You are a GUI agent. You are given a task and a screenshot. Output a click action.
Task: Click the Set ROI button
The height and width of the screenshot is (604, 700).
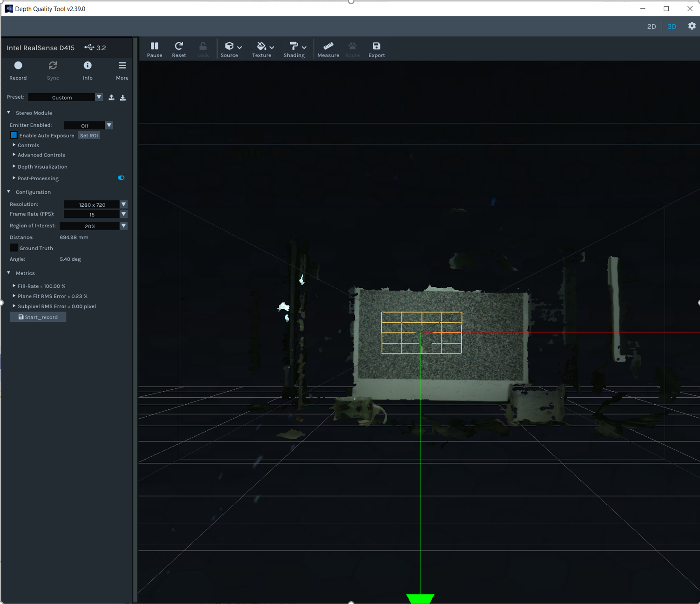click(x=89, y=136)
